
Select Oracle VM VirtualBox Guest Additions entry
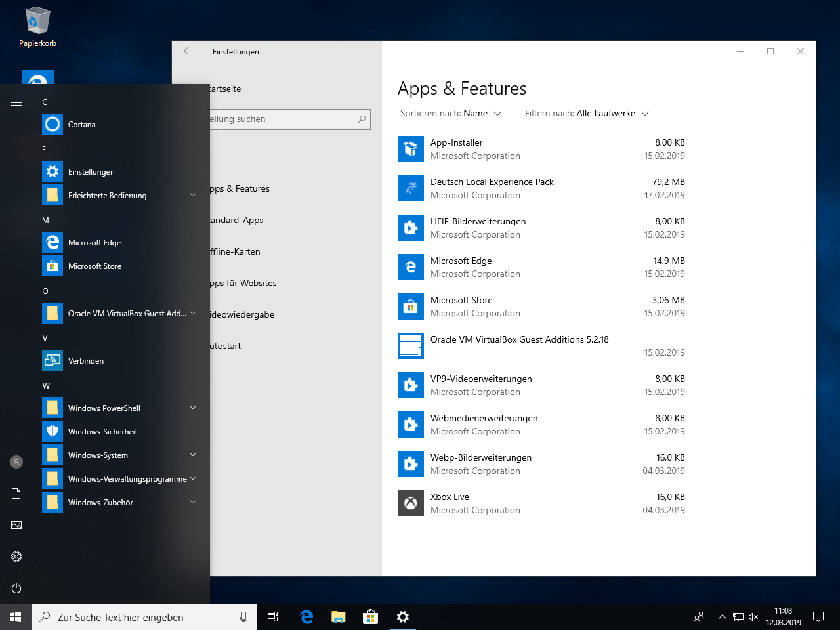[x=519, y=340]
